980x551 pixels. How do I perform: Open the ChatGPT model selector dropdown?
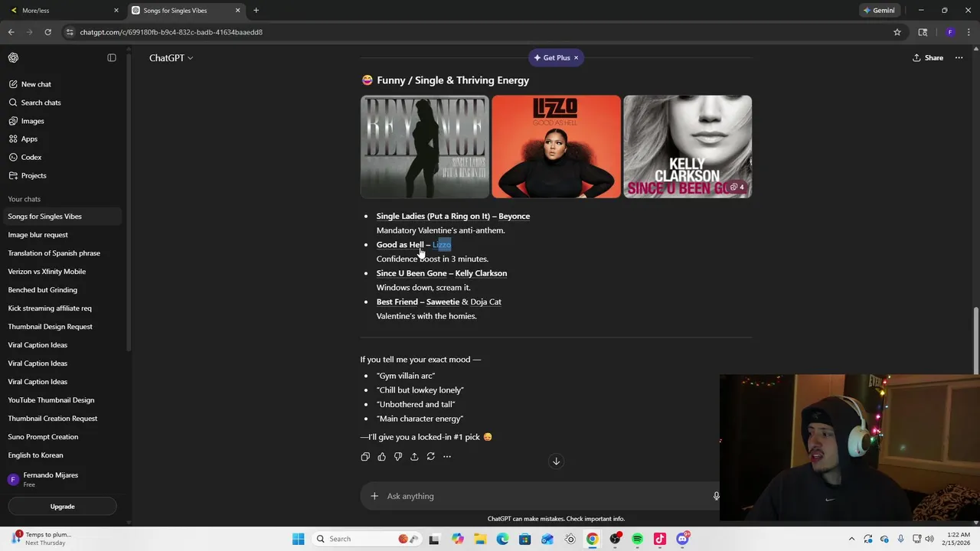coord(171,58)
